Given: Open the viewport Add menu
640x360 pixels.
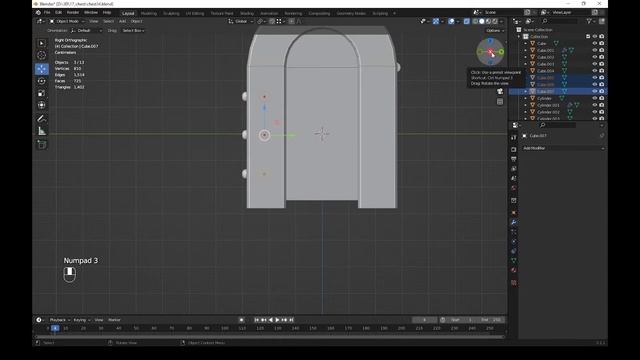Looking at the screenshot, I should 122,21.
